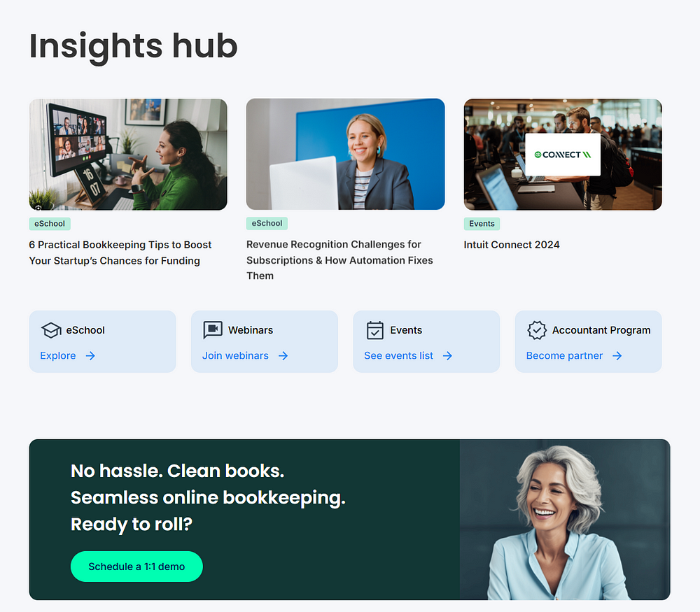
Task: Select the Events tag above Intuit Connect
Action: click(482, 224)
